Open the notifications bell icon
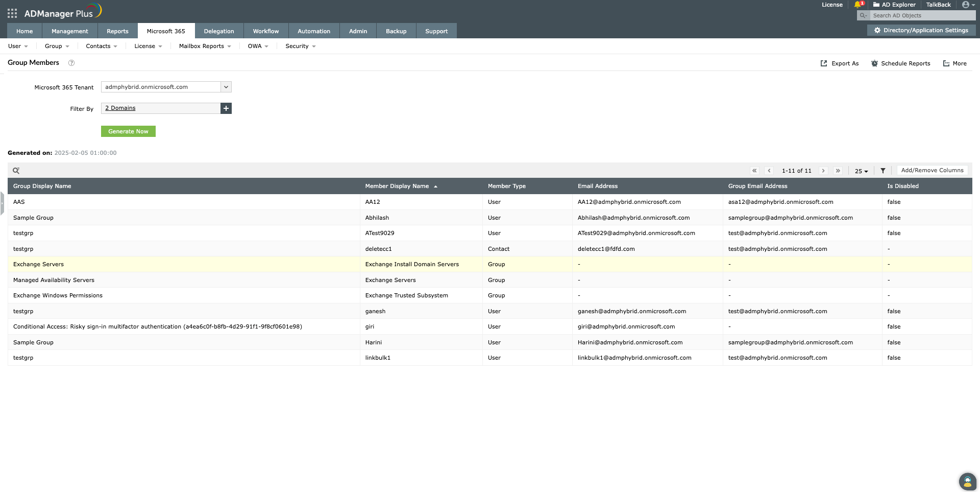This screenshot has width=980, height=492. click(858, 5)
